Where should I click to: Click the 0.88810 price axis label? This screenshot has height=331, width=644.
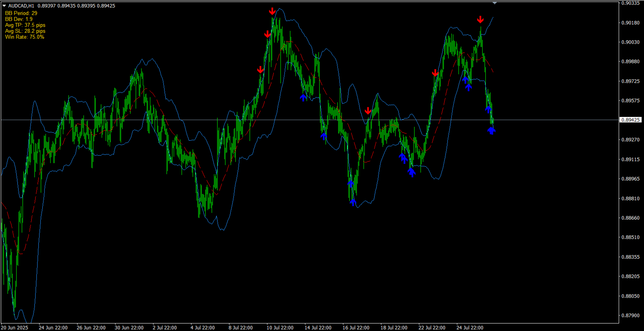[631, 198]
